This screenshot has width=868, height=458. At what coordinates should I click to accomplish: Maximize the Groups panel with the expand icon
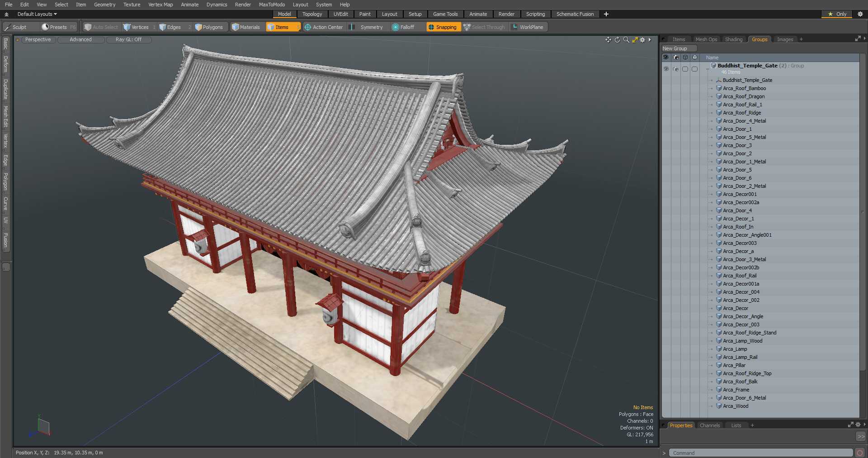click(858, 39)
